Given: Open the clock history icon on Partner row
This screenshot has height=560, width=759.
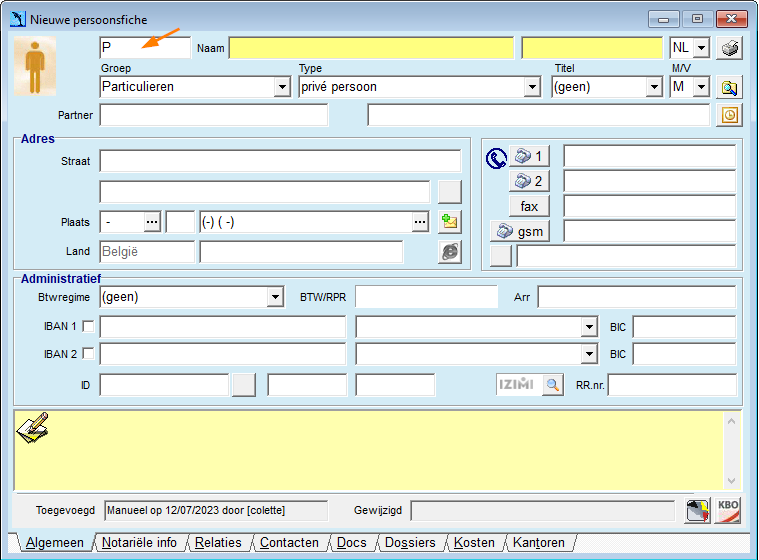Looking at the screenshot, I should (x=729, y=115).
